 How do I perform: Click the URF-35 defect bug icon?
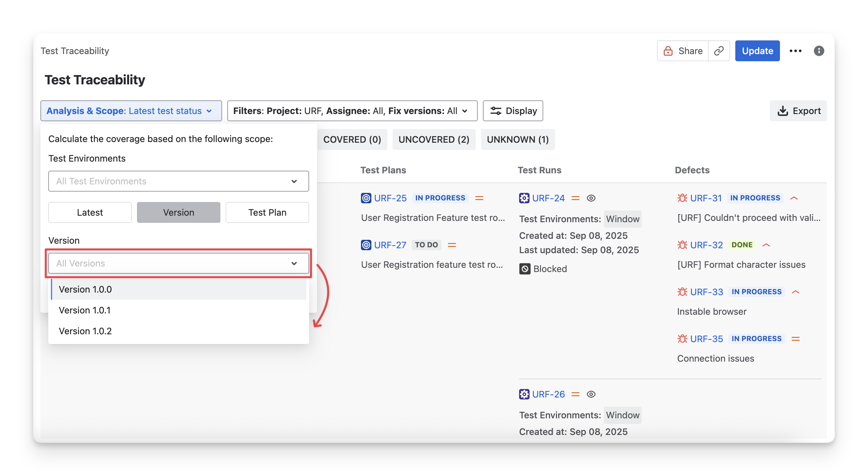point(682,339)
